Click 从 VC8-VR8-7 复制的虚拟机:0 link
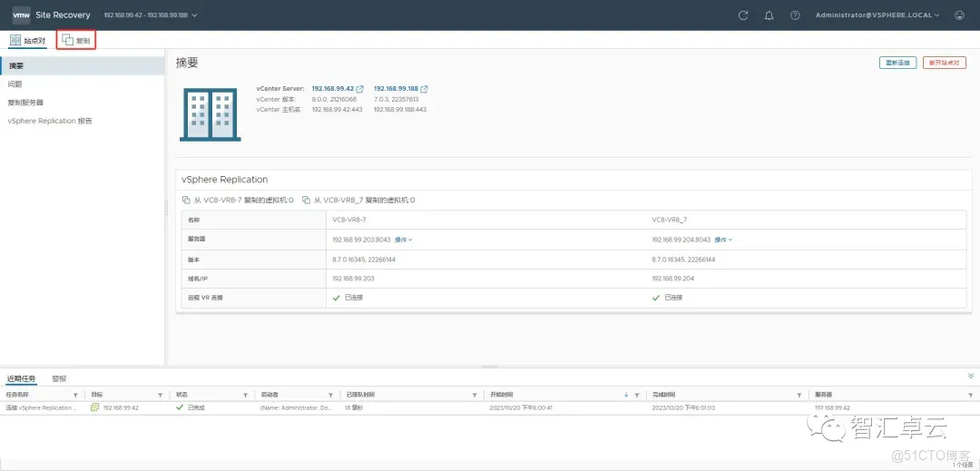Viewport: 980px width, 471px height. tap(242, 201)
